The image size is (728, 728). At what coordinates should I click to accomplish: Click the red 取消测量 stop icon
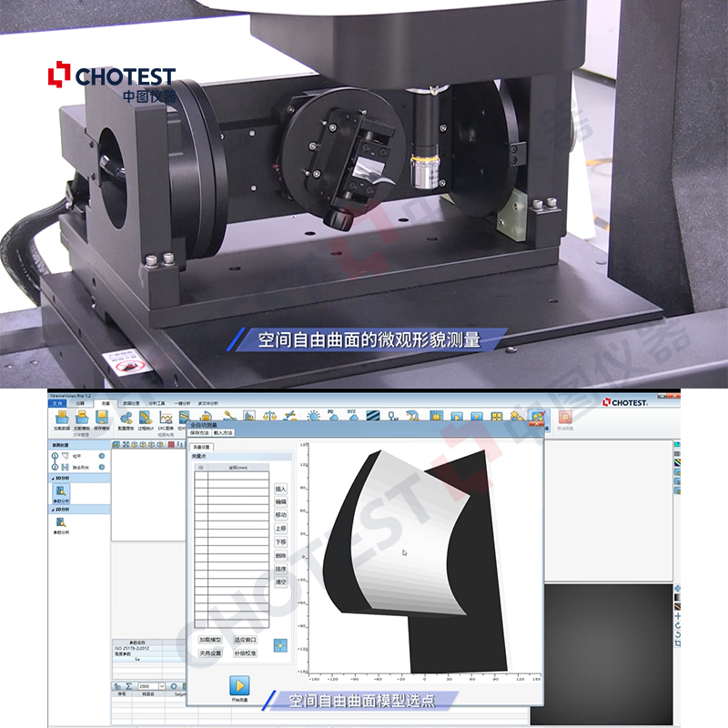pyautogui.click(x=565, y=418)
